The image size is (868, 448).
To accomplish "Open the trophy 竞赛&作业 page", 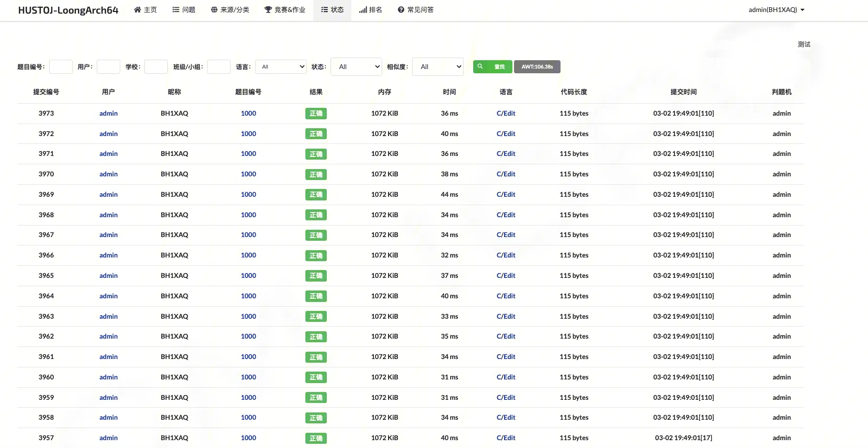I will point(284,10).
